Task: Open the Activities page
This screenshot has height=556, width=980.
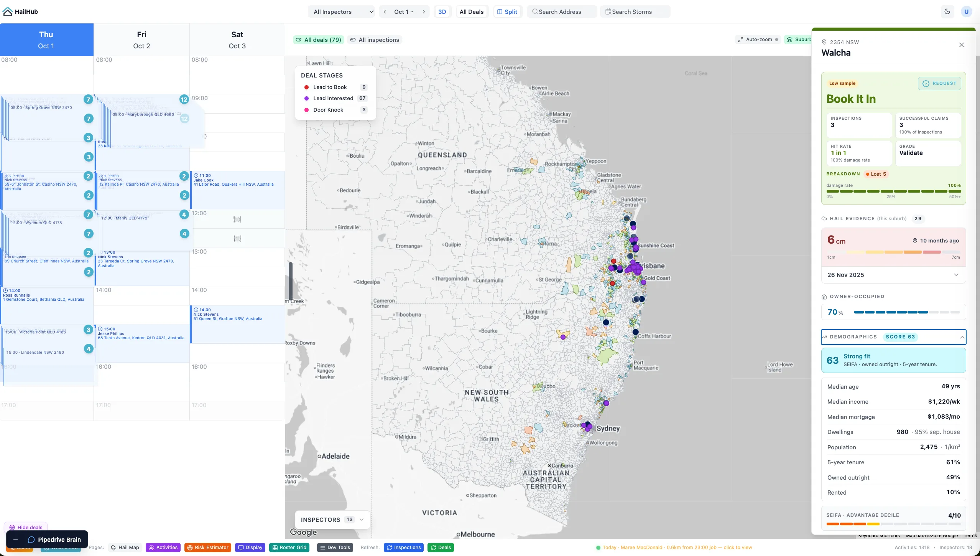Action: (163, 548)
